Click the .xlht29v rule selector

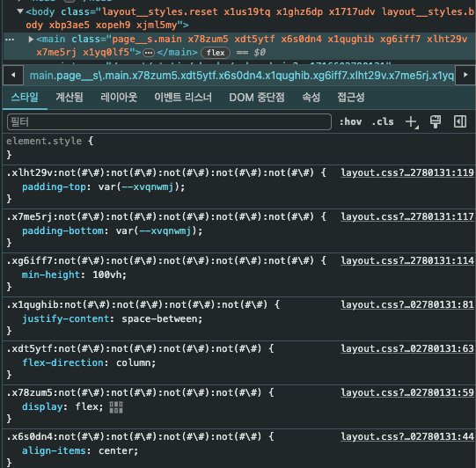(160, 173)
